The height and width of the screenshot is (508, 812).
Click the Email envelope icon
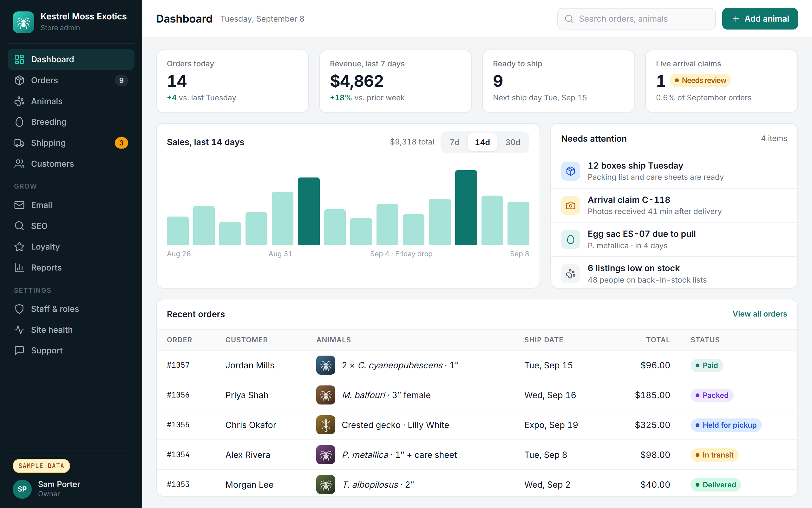click(x=19, y=205)
